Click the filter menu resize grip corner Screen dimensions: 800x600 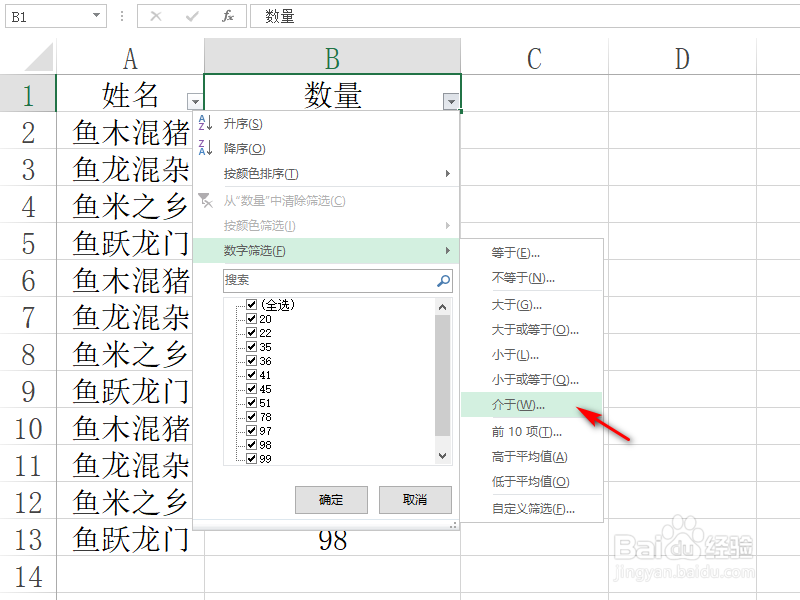click(453, 525)
